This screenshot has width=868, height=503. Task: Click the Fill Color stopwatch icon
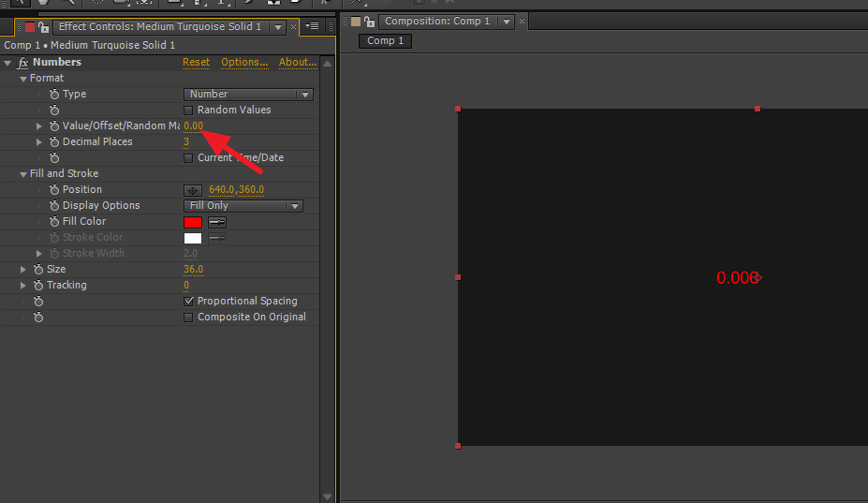54,222
